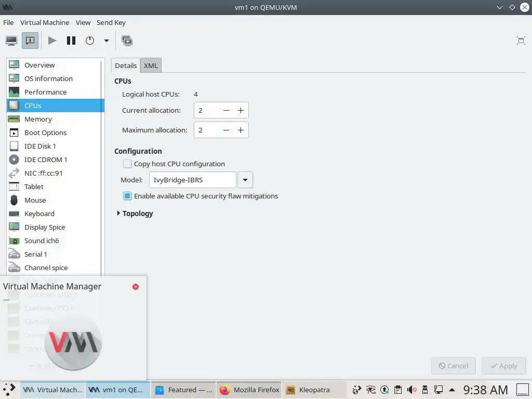Show virtual hardware details view

tap(30, 41)
